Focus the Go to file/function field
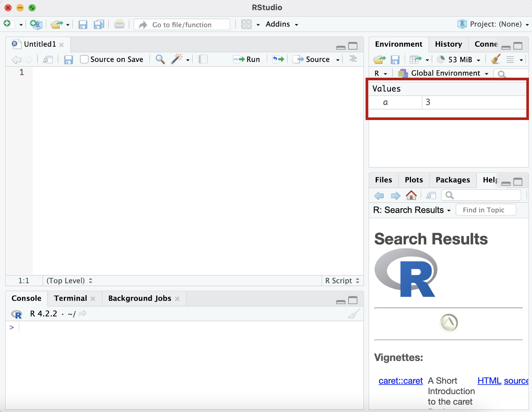 tap(182, 25)
